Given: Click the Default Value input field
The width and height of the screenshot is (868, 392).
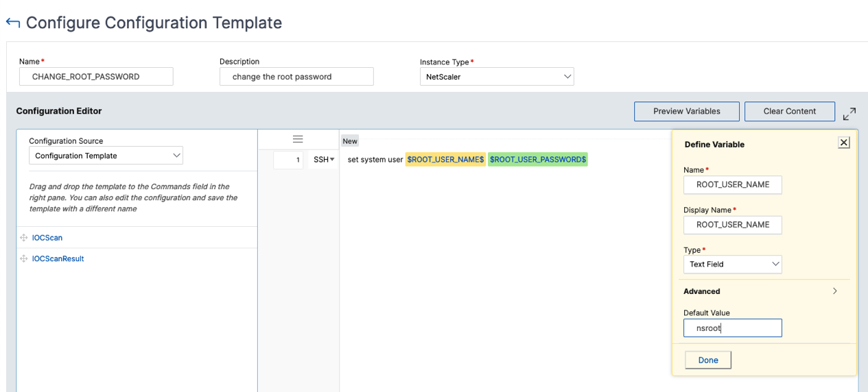Looking at the screenshot, I should (733, 328).
